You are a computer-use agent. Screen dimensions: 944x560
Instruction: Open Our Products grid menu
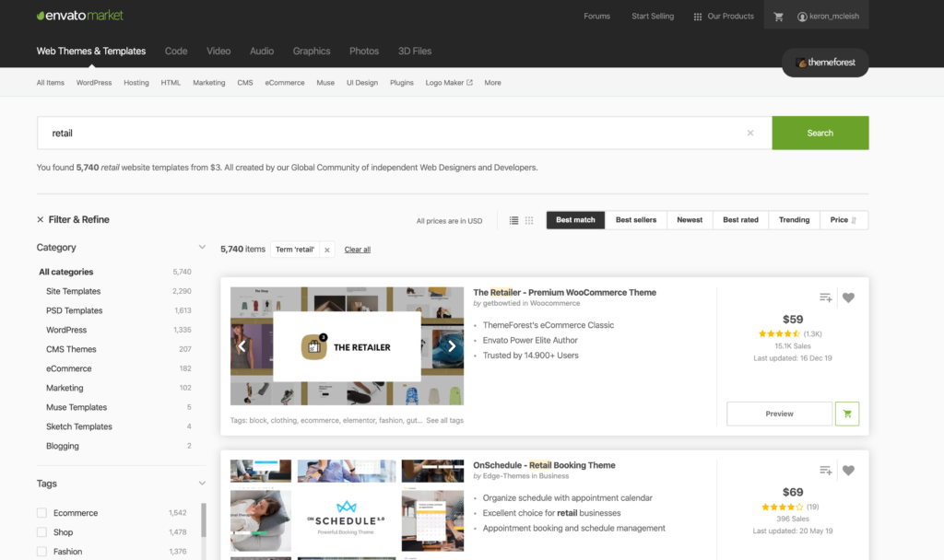pyautogui.click(x=723, y=17)
